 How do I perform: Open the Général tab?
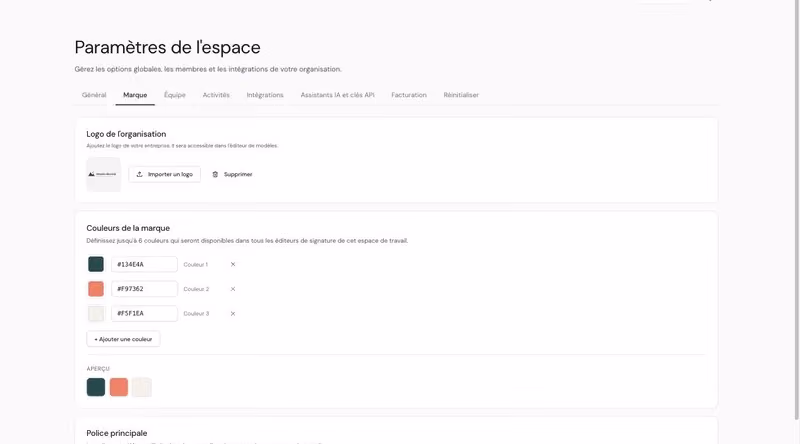(x=94, y=95)
